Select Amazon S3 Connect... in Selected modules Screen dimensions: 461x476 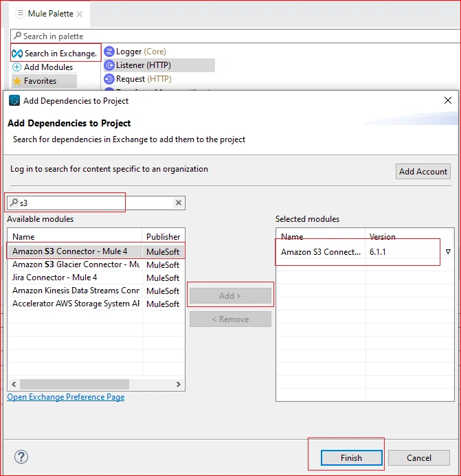pos(321,252)
